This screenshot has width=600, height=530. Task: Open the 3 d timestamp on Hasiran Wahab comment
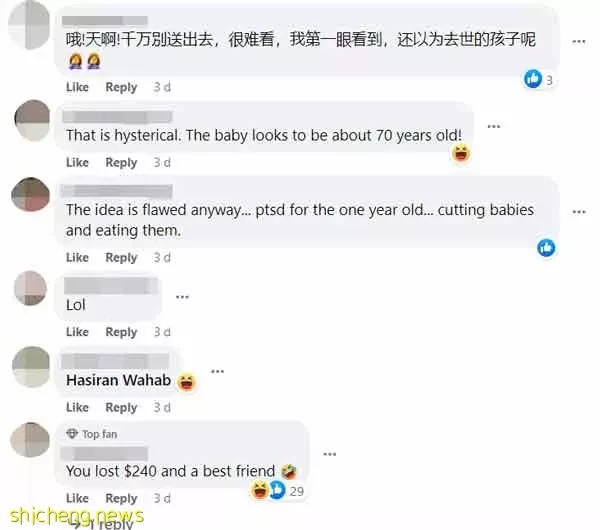pyautogui.click(x=162, y=407)
